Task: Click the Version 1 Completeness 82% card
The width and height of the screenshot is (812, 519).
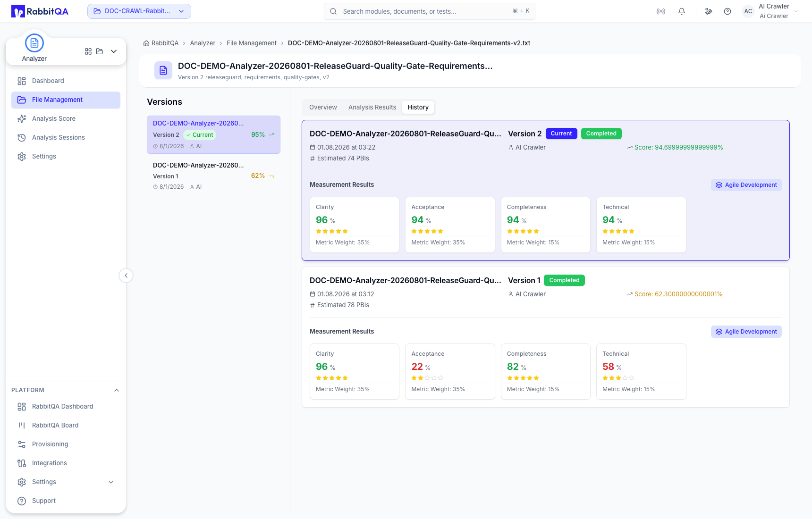Action: coord(546,371)
